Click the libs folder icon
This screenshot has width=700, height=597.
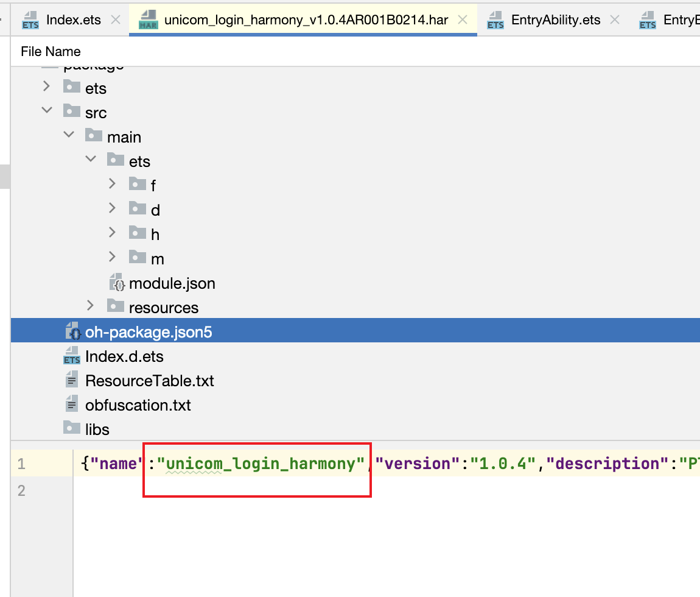tap(71, 428)
